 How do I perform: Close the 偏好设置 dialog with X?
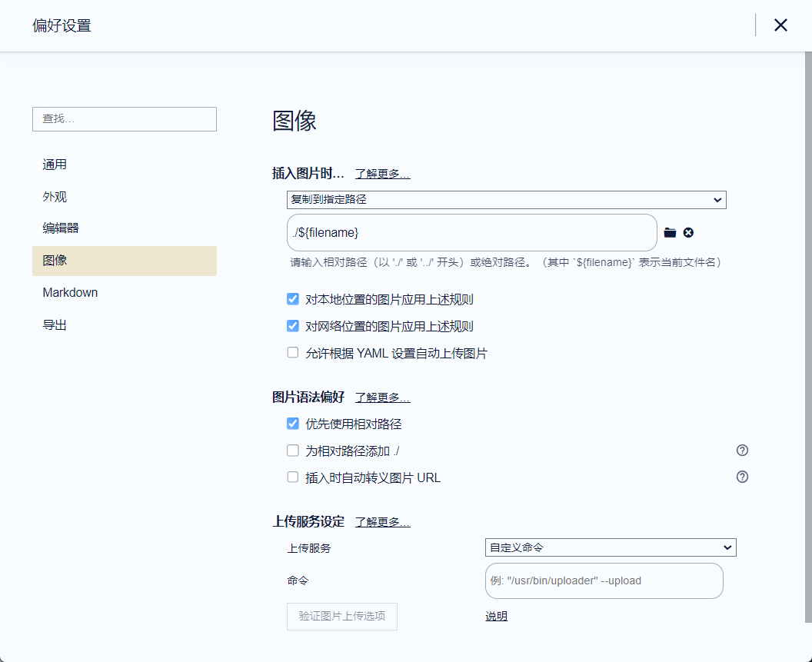pyautogui.click(x=780, y=25)
